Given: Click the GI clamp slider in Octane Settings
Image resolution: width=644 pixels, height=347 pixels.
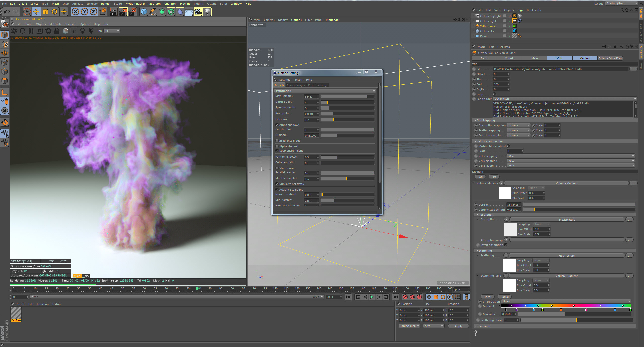Looking at the screenshot, I should pyautogui.click(x=347, y=136).
